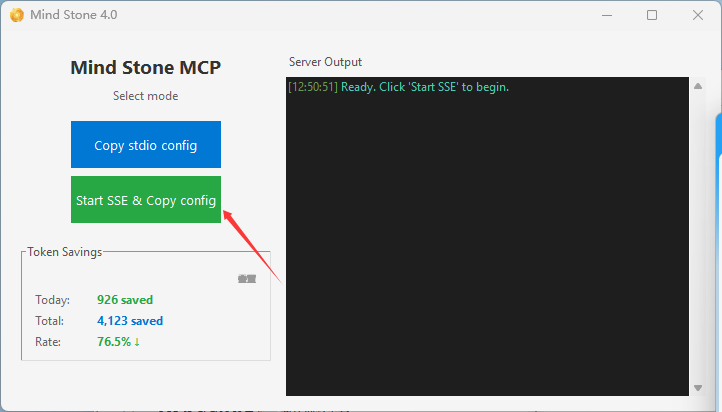Image resolution: width=722 pixels, height=412 pixels.
Task: Select the 4,123 saved Total value
Action: pyautogui.click(x=130, y=321)
